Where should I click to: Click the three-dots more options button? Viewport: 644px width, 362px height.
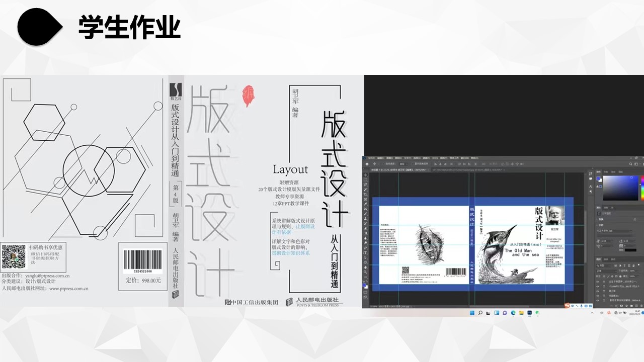(365, 277)
